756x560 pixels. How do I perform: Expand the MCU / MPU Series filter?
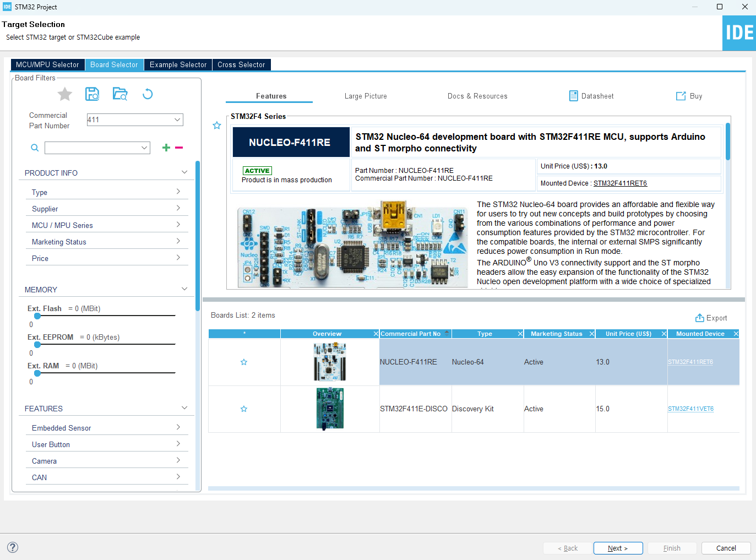(178, 225)
